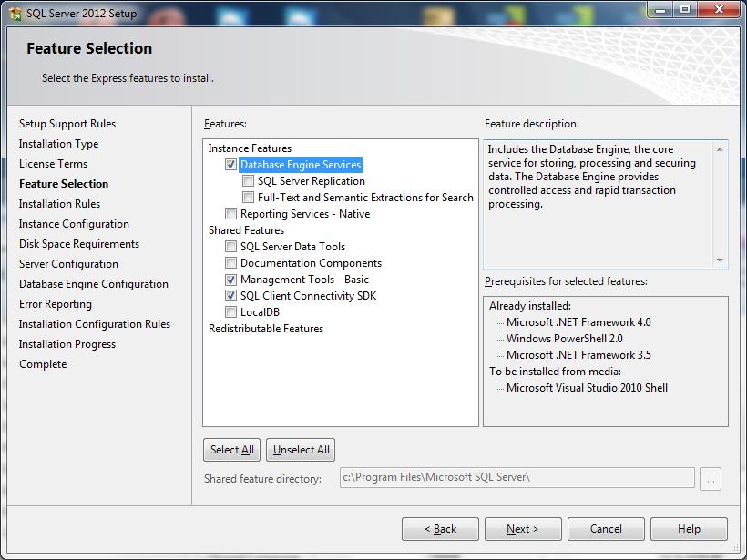Click the Select All button

click(232, 450)
